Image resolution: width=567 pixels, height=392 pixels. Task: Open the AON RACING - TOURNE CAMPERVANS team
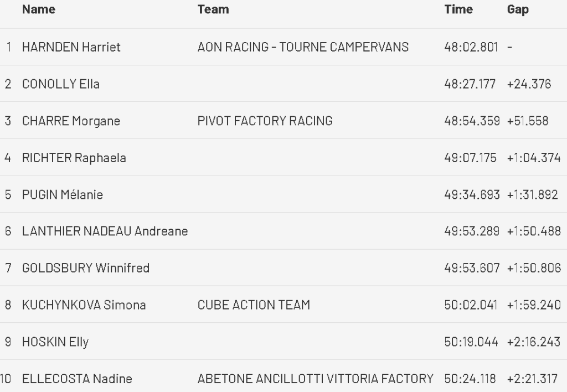(303, 47)
